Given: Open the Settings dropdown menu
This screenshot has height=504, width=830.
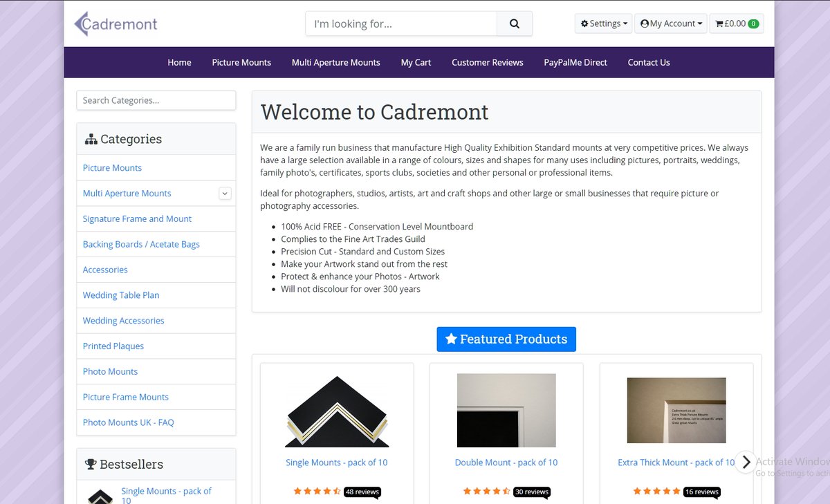Looking at the screenshot, I should coord(603,23).
